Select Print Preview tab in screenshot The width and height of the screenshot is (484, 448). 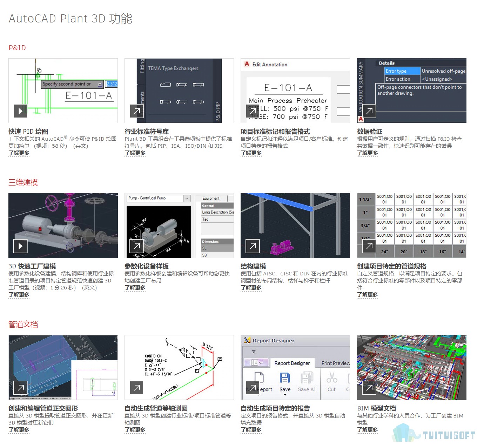[x=335, y=363]
